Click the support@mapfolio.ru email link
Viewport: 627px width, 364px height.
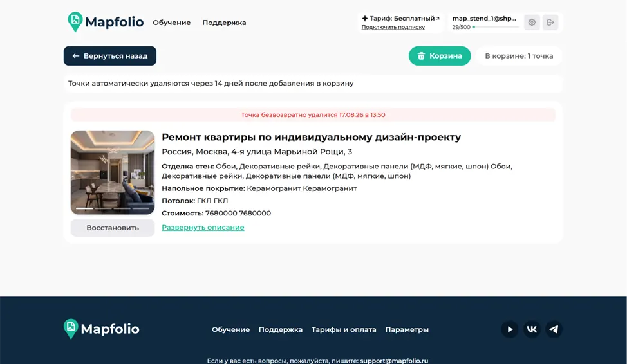[x=394, y=360]
